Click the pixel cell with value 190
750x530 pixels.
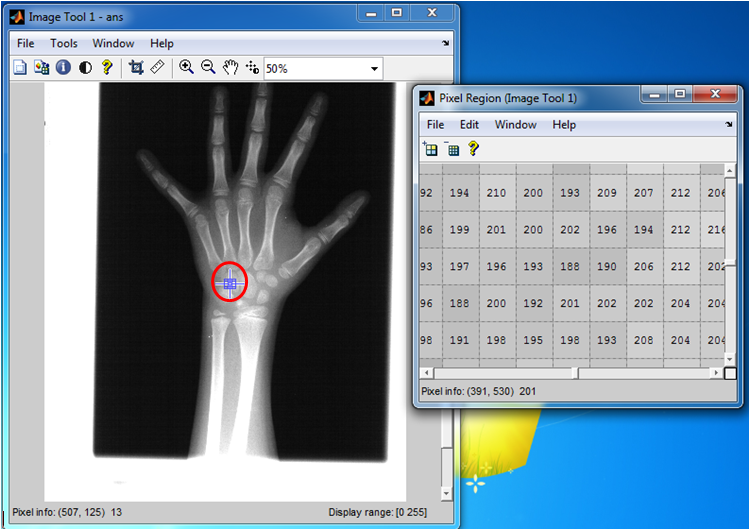click(x=607, y=266)
